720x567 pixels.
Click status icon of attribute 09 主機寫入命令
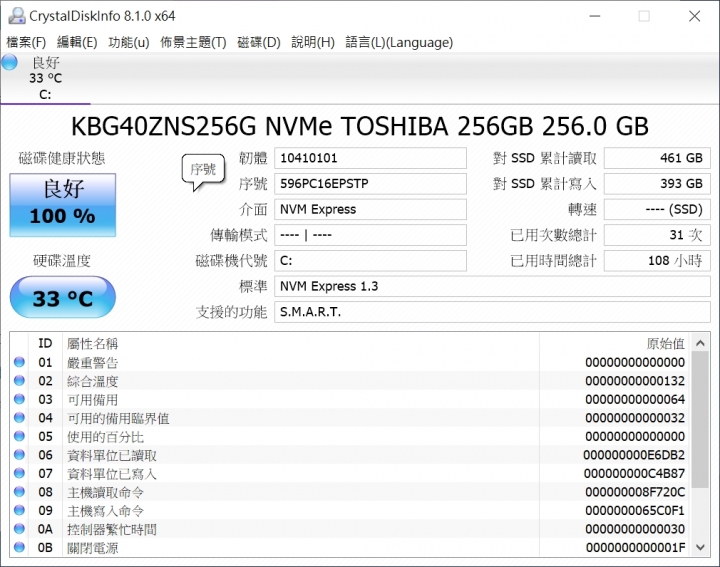pos(19,510)
